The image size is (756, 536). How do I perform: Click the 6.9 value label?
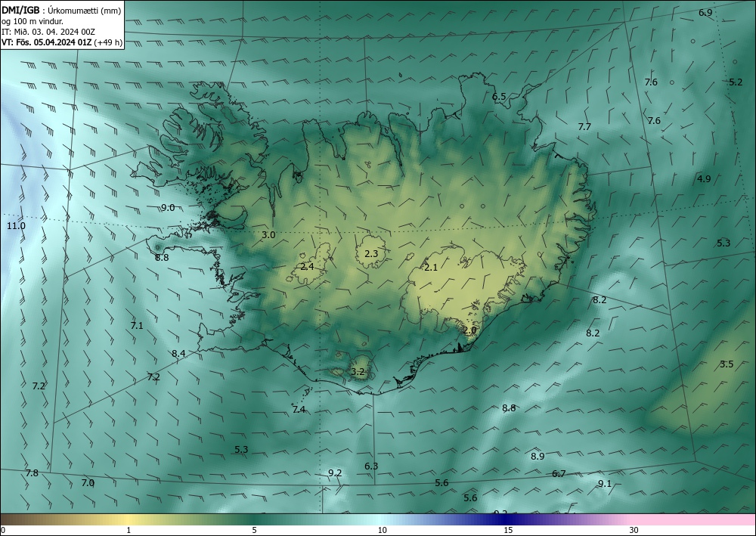coord(705,13)
